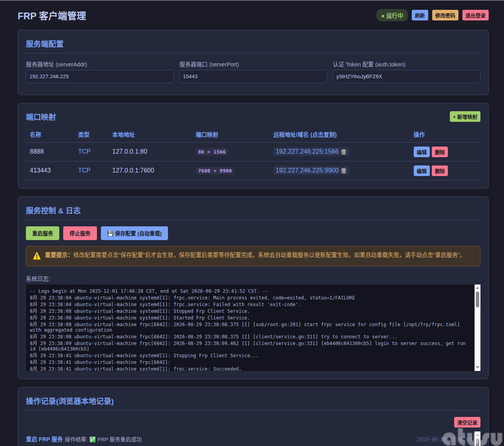
Task: Copy address 192.227.246.225:1566 via clipboard icon
Action: [x=344, y=152]
